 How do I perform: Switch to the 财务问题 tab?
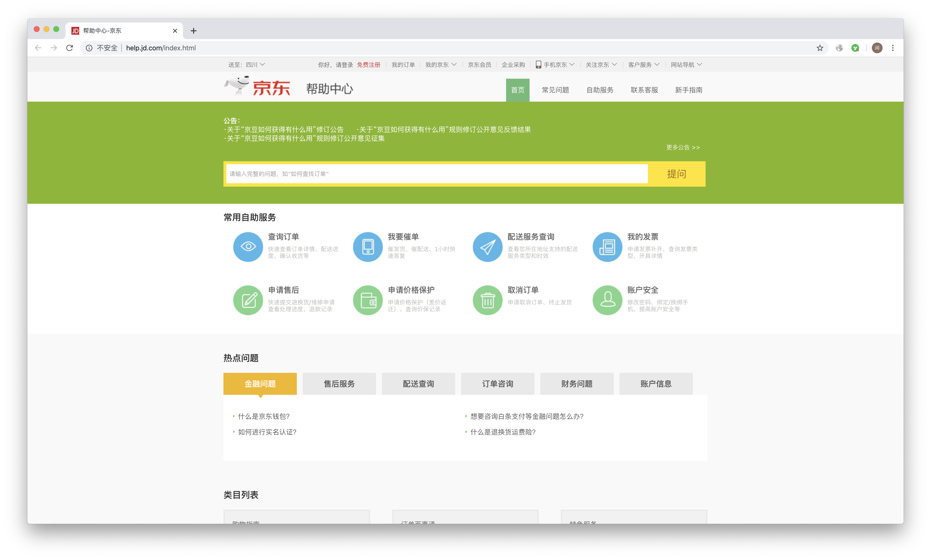click(x=577, y=384)
